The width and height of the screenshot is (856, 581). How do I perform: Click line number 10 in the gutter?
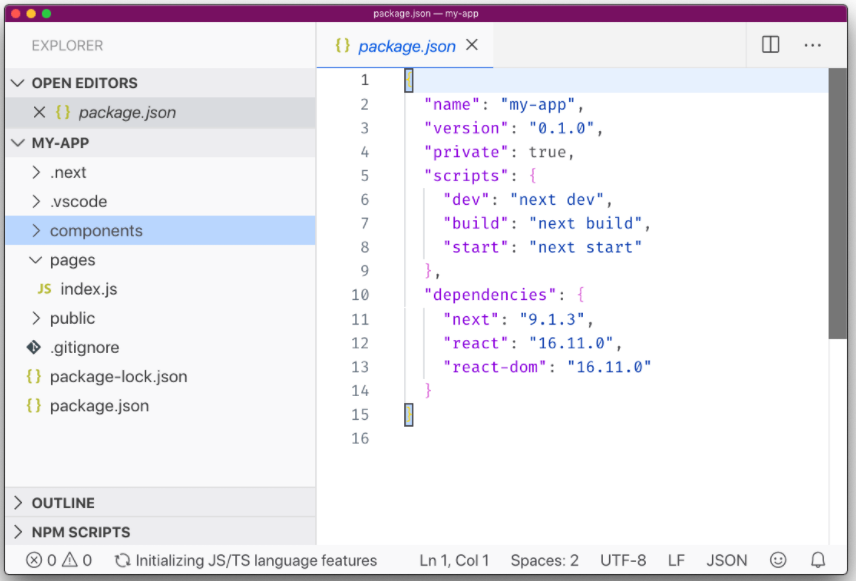coord(360,295)
